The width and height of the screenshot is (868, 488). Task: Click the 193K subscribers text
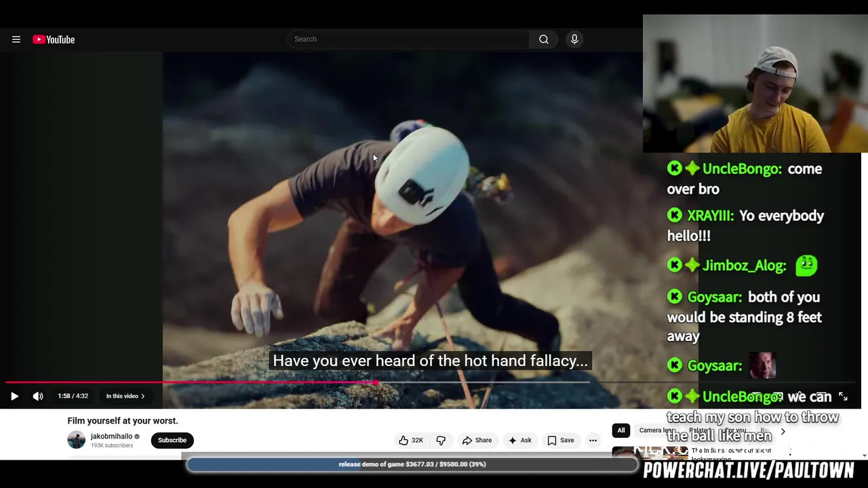click(112, 446)
